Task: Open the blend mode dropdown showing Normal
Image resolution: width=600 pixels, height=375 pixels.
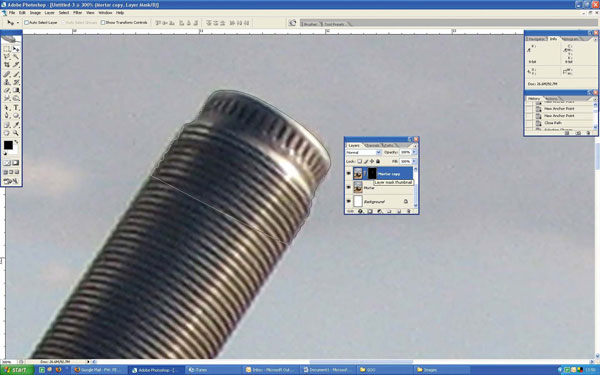Action: coord(363,152)
